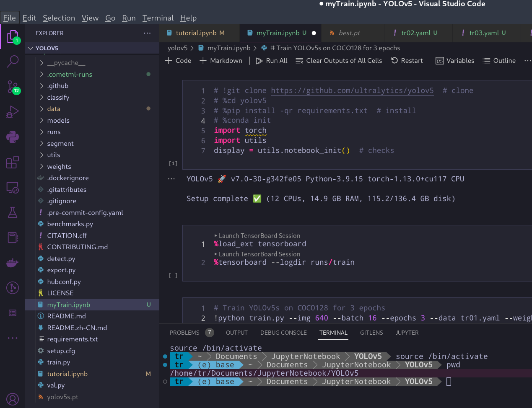Switch to tutorial.ipynb editor tab
532x408 pixels.
pyautogui.click(x=199, y=33)
